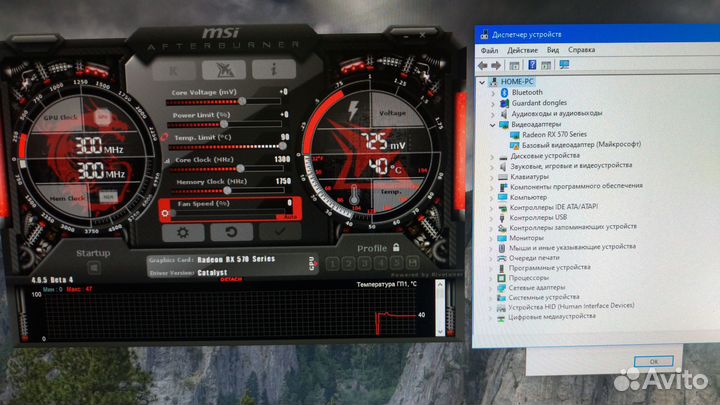Viewport: 720px width, 405px height.
Task: Select the HOME-PC tree item
Action: click(517, 82)
